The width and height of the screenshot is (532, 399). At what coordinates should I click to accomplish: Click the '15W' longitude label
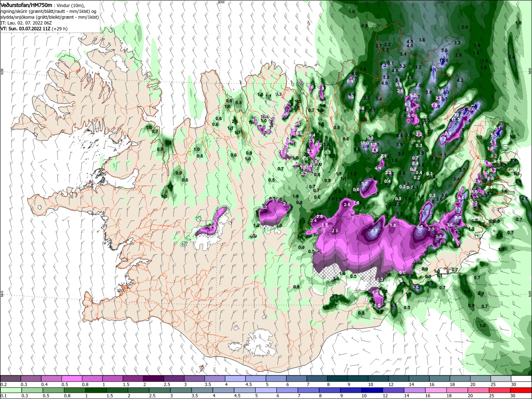coord(440,2)
